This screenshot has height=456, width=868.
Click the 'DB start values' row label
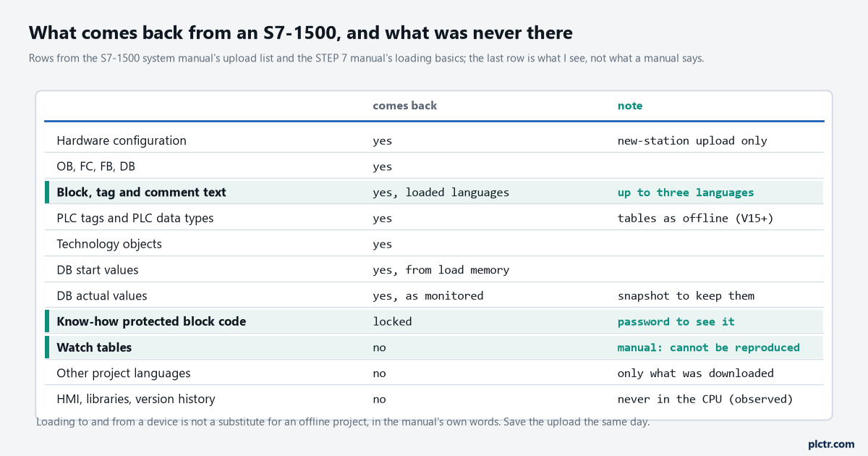(x=98, y=270)
